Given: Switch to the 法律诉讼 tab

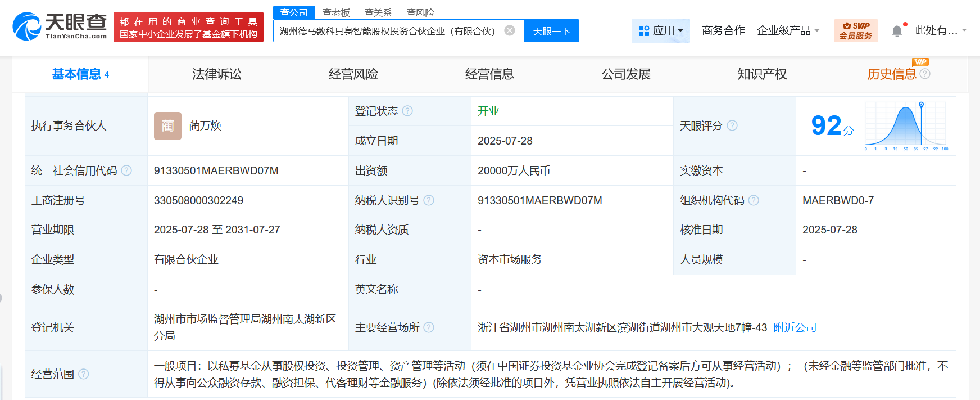Looking at the screenshot, I should (217, 74).
